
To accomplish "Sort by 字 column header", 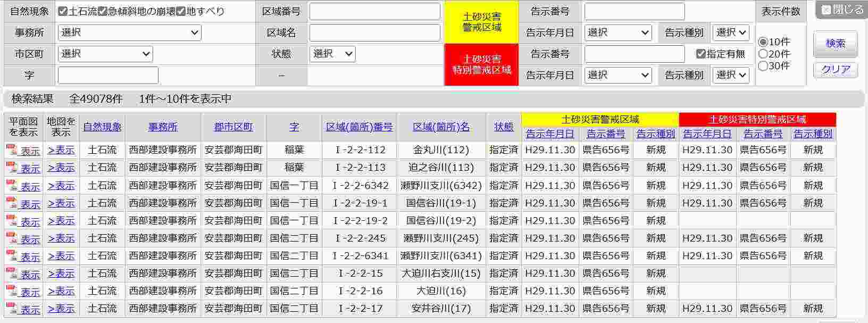I will (294, 127).
